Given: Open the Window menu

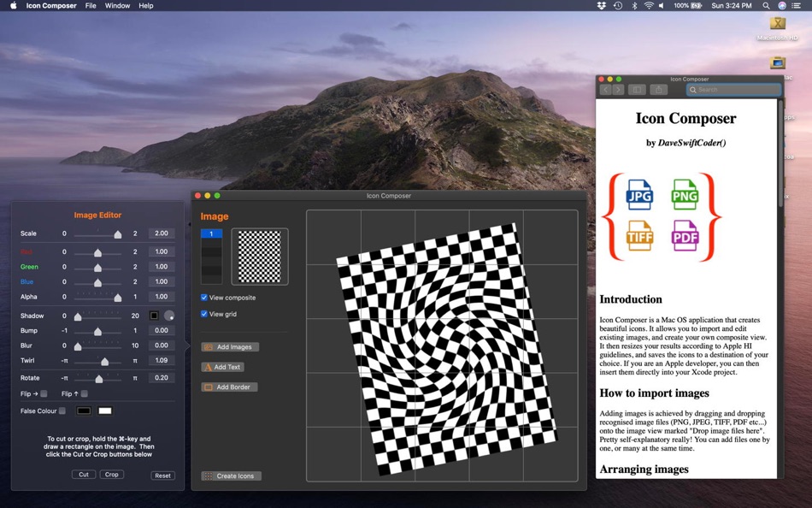Looking at the screenshot, I should [x=117, y=6].
